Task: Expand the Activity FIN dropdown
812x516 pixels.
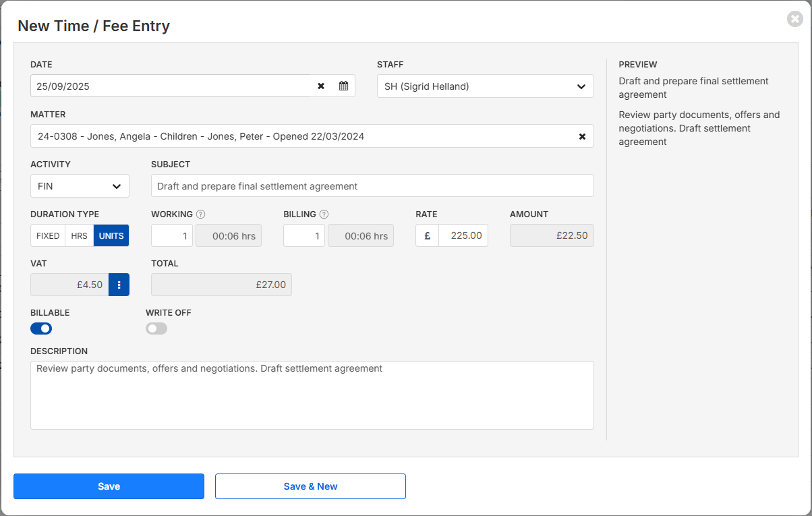Action: 80,186
